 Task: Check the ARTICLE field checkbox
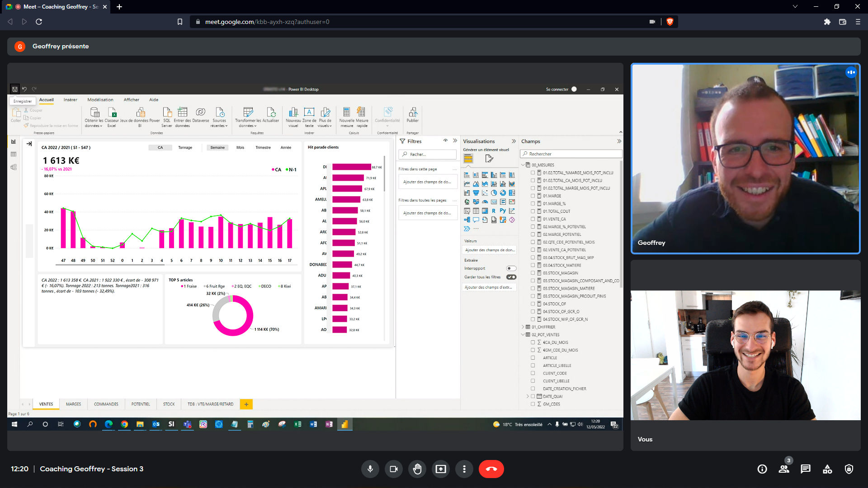point(533,358)
